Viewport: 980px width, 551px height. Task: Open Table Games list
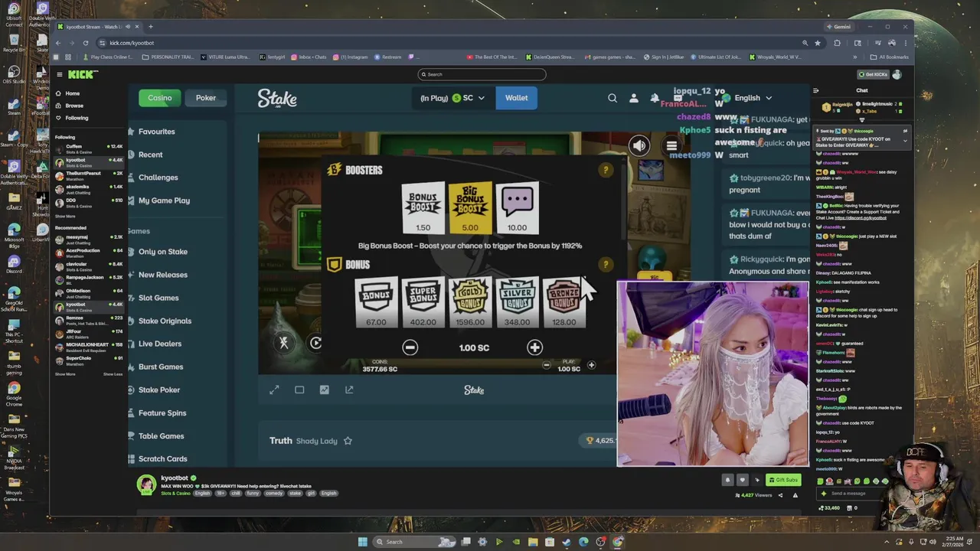161,436
